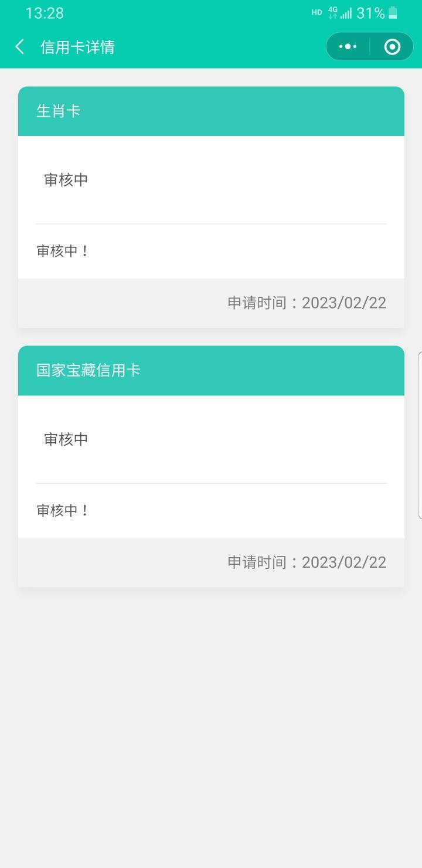
Task: Tap 审核中 status in 国家宝藏信用卡 card
Action: point(66,439)
